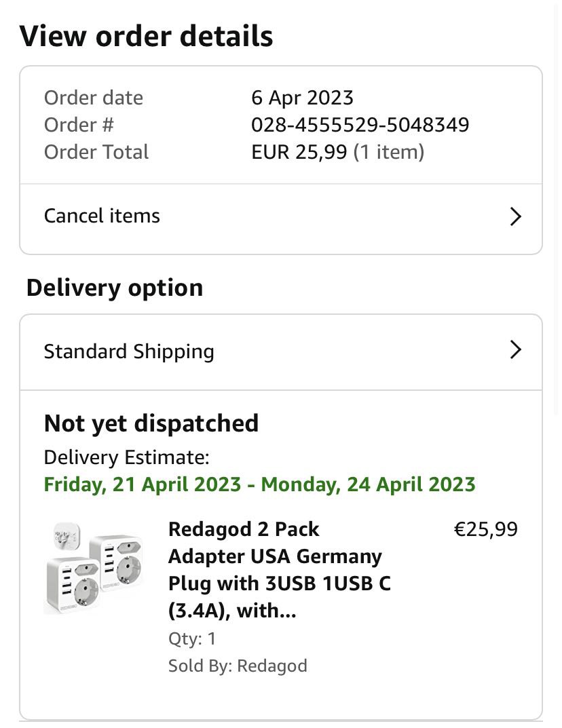Click the (1 item) count text

(389, 152)
